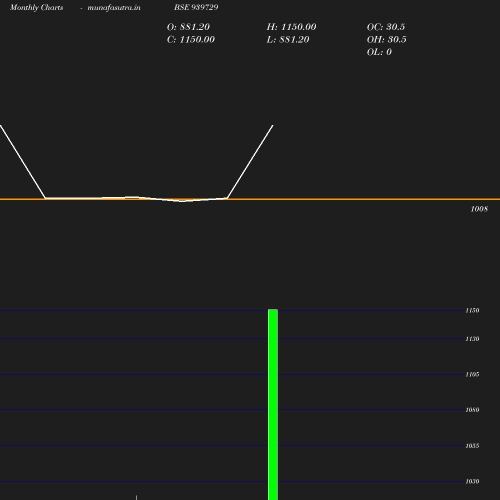The image size is (500, 500).
Task: Click the "OH: 30.5" value
Action: 386,40
